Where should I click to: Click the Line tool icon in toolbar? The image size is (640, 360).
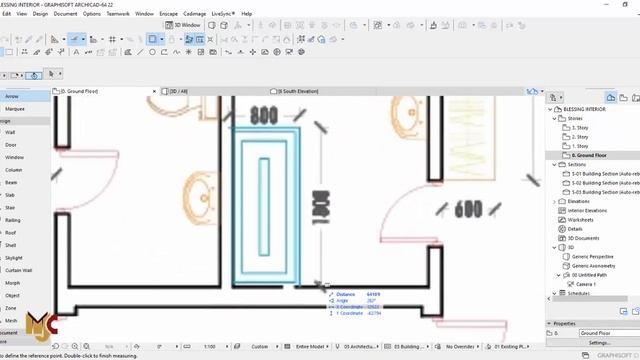coord(140,52)
